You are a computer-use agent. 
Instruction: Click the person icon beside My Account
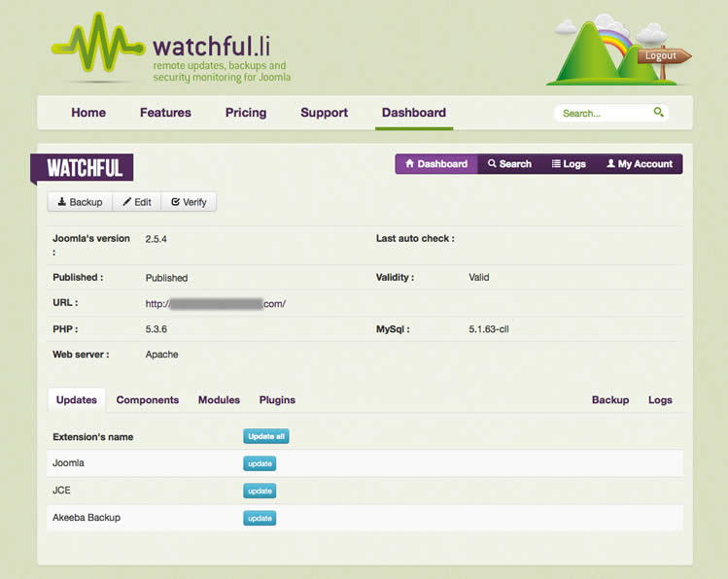pos(611,163)
